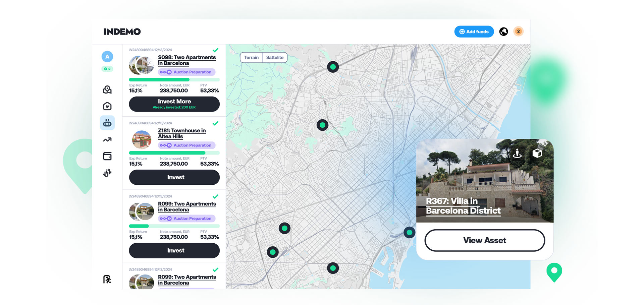Click the hand referral sidebar icon
This screenshot has height=305, width=644.
click(107, 173)
